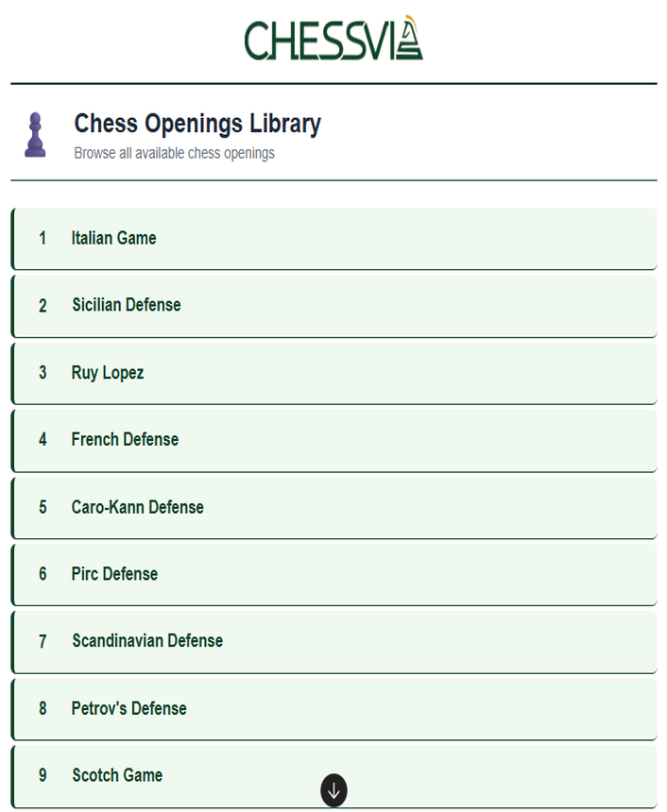Choose Petrov's Defense from the list
The width and height of the screenshot is (667, 812).
(129, 708)
